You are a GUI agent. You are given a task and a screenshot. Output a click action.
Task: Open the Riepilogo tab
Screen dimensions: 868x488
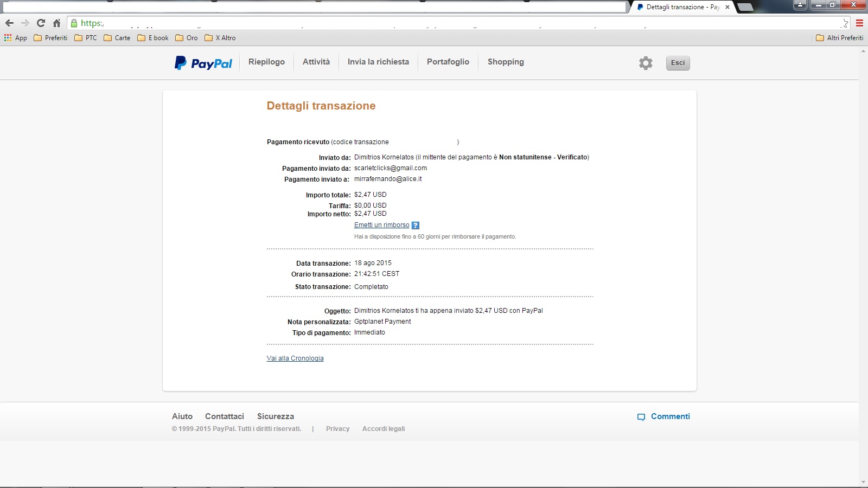pyautogui.click(x=266, y=62)
